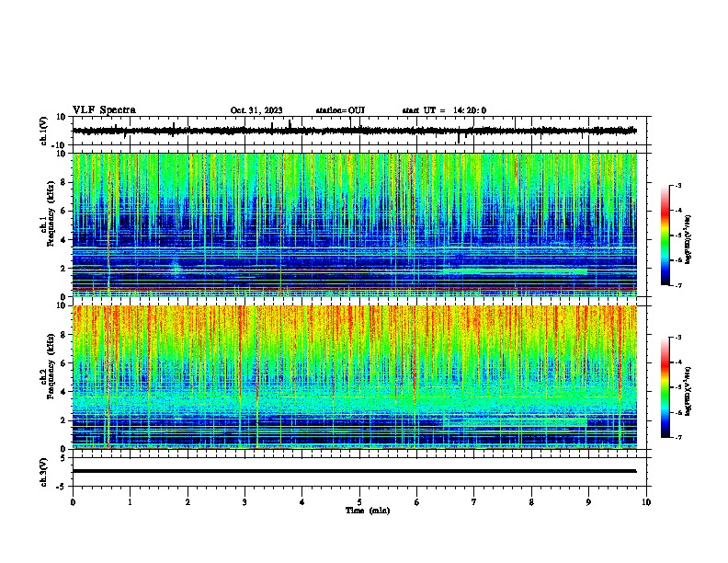The height and width of the screenshot is (563, 728).
Task: Click time tick label "3" on bottom axis
Action: coord(245,502)
